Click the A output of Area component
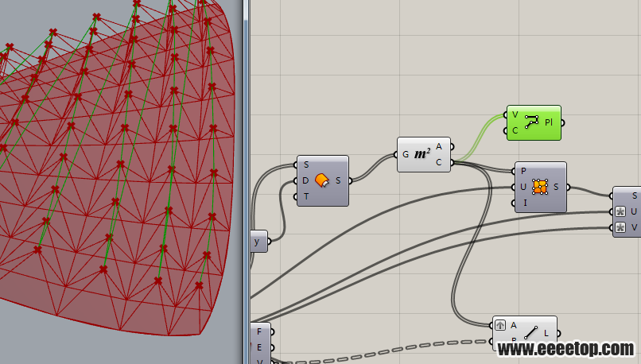Image resolution: width=641 pixels, height=364 pixels. click(x=439, y=147)
